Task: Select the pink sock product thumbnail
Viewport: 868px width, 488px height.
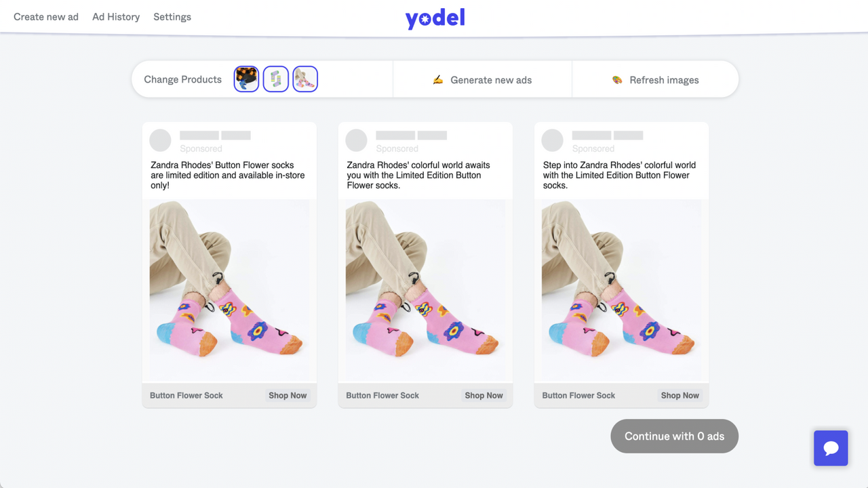Action: pos(305,79)
